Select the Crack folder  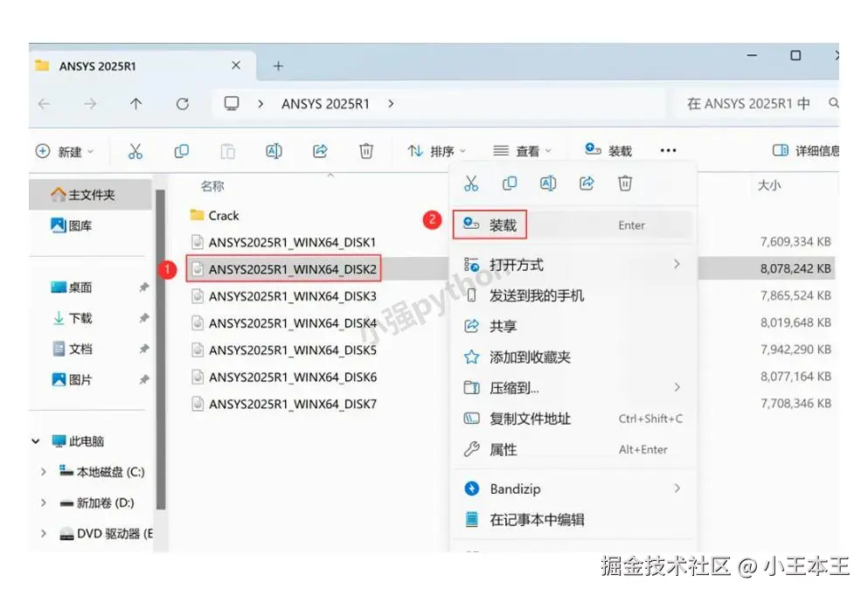[x=215, y=216]
